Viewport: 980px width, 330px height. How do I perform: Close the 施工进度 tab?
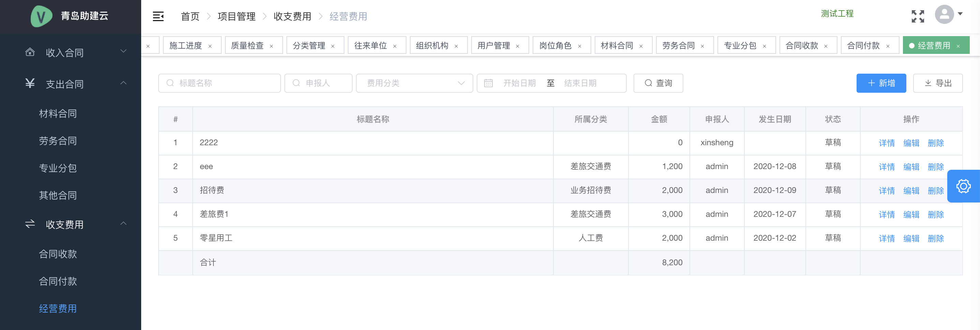[210, 46]
